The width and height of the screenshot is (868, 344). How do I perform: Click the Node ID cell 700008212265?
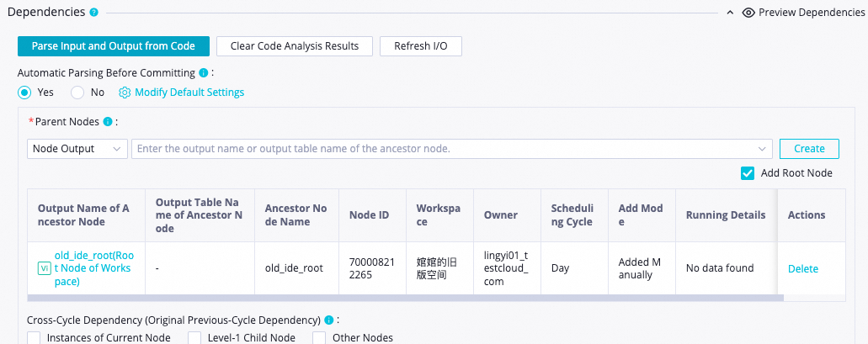click(372, 268)
